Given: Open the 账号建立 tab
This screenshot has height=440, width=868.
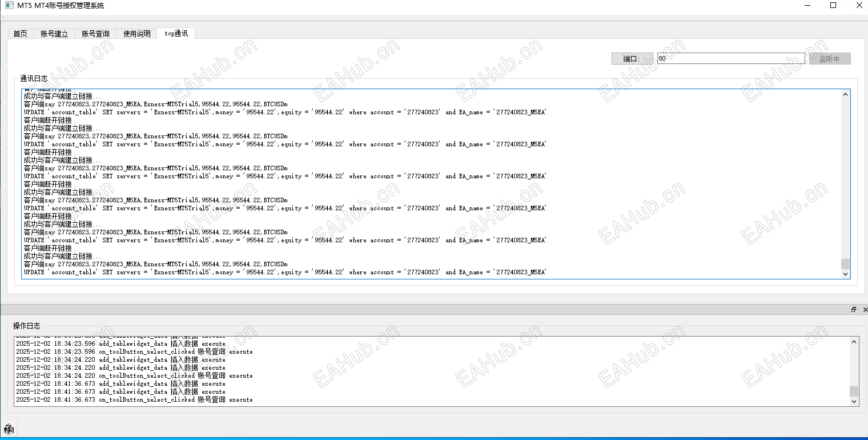Looking at the screenshot, I should tap(54, 33).
